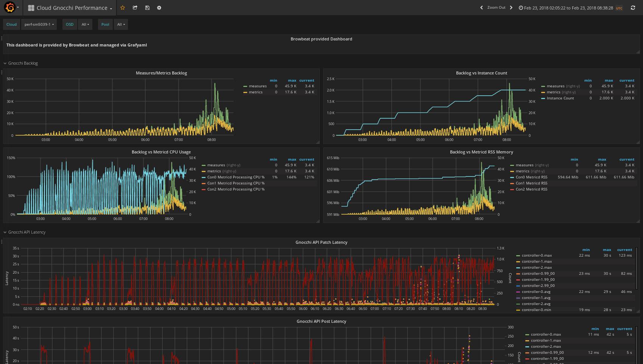Shift time range back with left arrow
Screen dimensions: 643x364
481,8
